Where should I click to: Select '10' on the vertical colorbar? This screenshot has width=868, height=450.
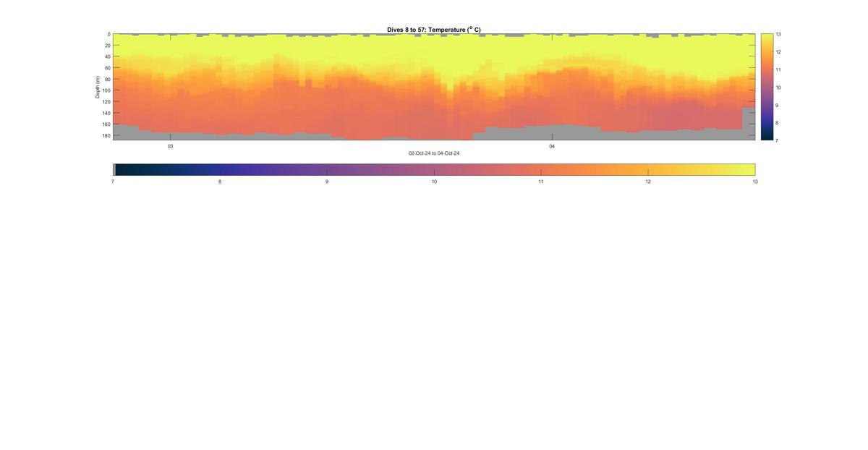click(778, 87)
